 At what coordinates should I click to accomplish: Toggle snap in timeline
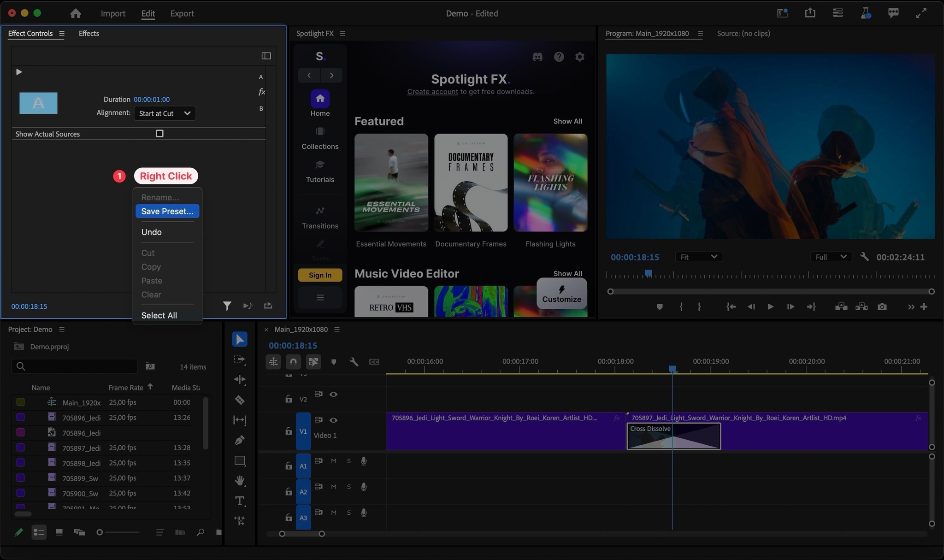click(x=293, y=362)
